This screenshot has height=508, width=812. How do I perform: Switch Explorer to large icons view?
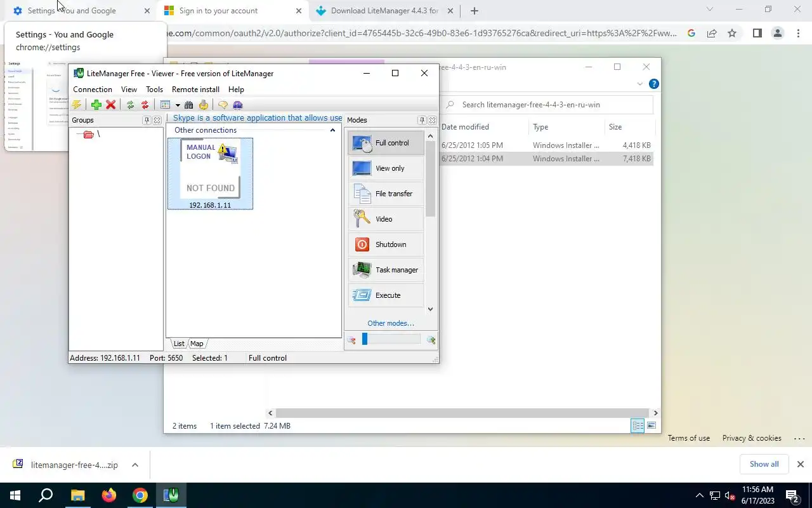[652, 426]
